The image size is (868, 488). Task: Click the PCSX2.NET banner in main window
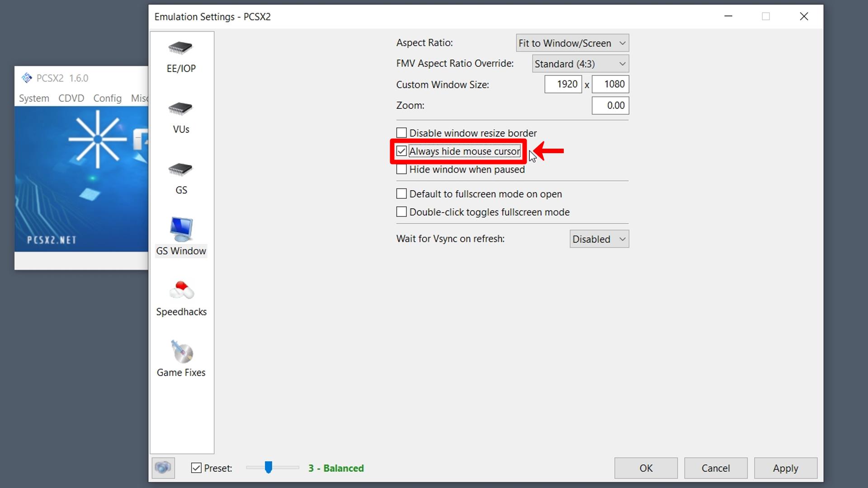pos(81,179)
